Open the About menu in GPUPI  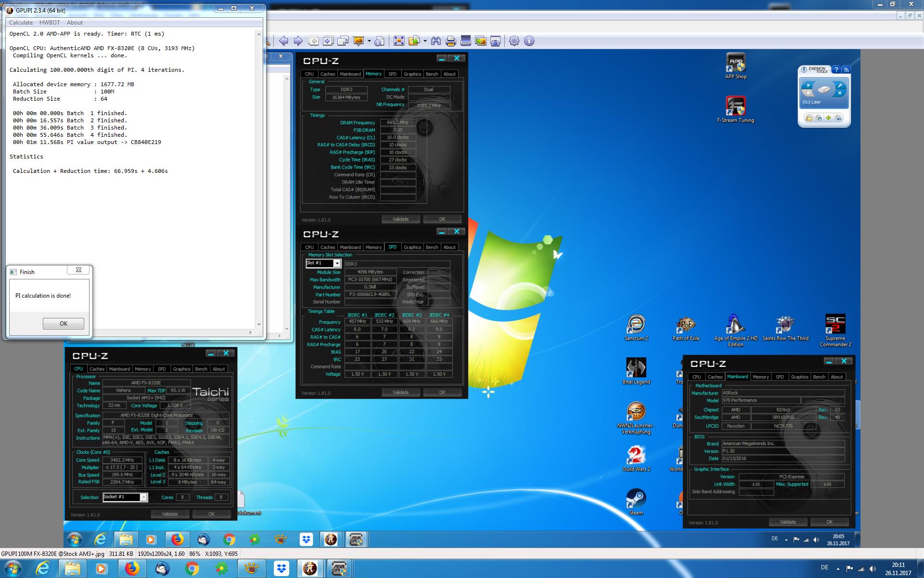coord(75,23)
